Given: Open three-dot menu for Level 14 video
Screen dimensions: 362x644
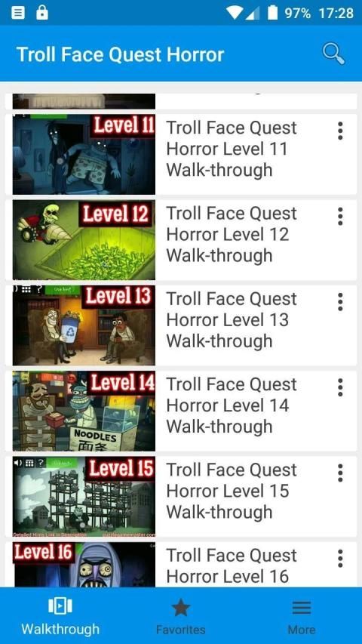Looking at the screenshot, I should (x=340, y=387).
